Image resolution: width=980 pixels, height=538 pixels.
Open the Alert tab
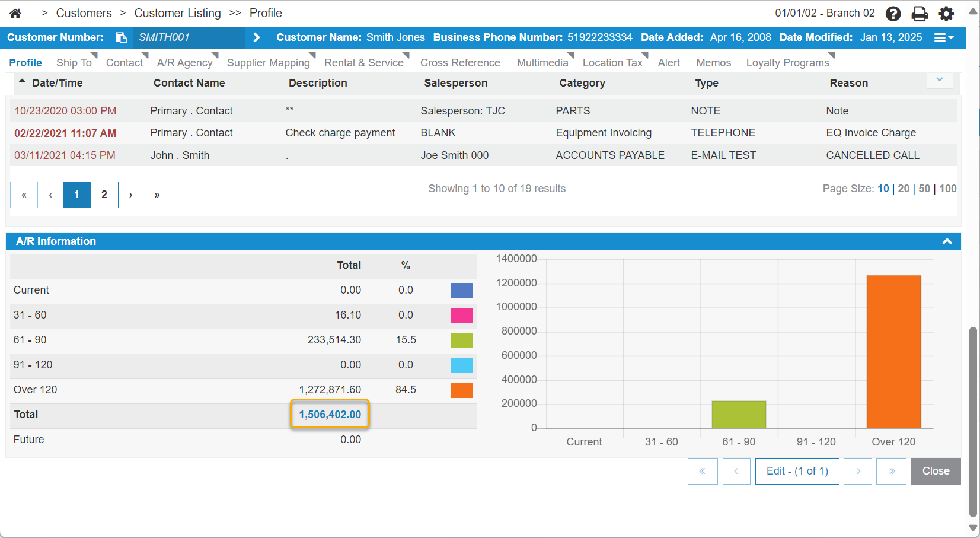669,62
